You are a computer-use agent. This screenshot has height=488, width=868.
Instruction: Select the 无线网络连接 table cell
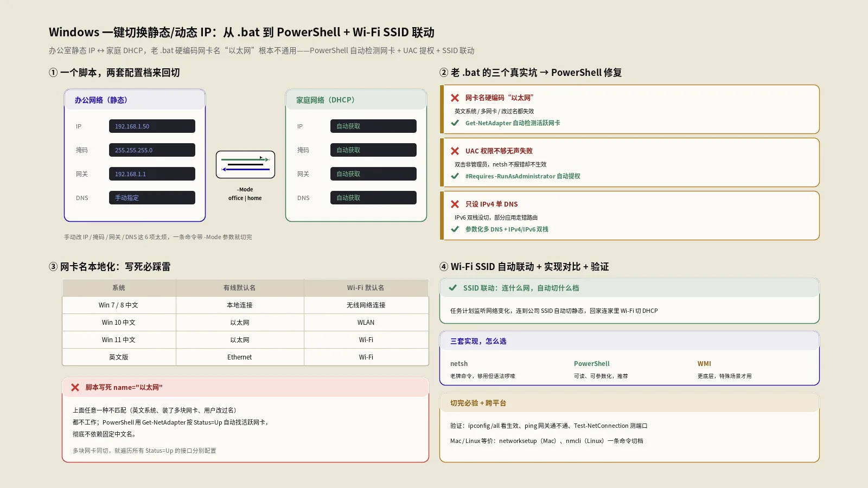pos(366,305)
